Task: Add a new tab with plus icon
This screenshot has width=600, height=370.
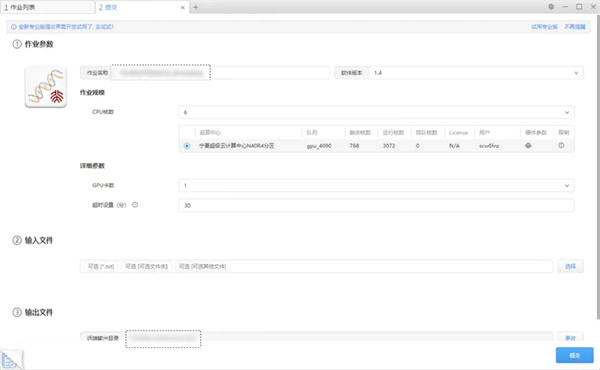Action: [196, 7]
